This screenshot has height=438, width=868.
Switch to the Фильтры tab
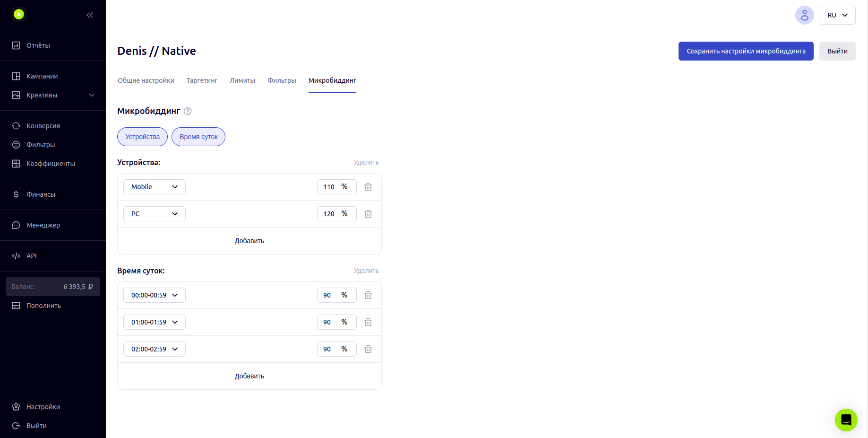coord(282,80)
